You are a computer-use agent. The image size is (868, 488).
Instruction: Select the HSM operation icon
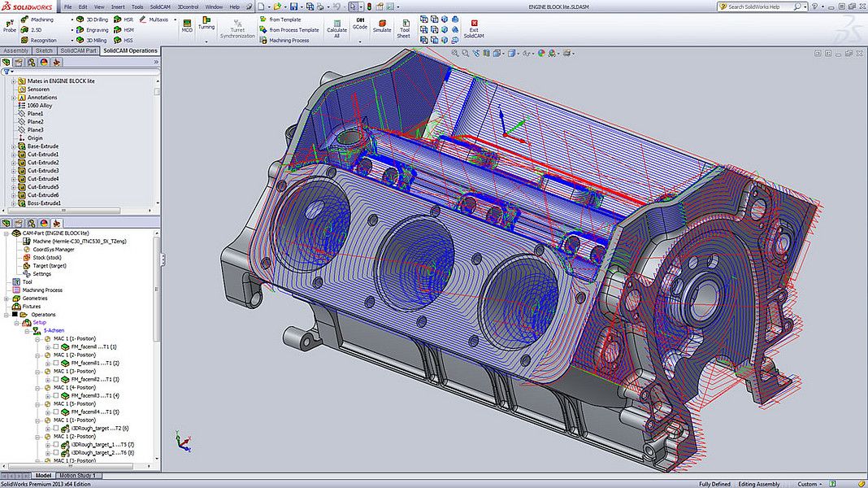(118, 29)
